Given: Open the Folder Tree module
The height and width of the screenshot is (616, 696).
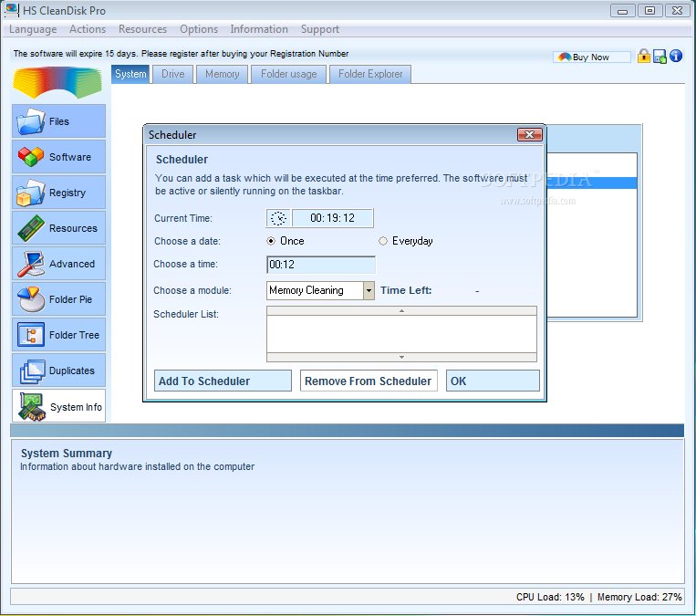Looking at the screenshot, I should pos(58,334).
